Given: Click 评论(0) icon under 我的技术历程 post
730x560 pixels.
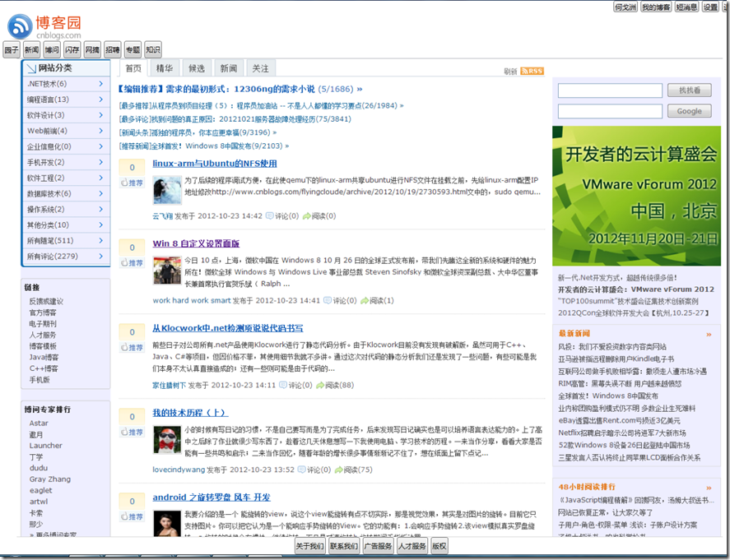Looking at the screenshot, I should [301, 470].
